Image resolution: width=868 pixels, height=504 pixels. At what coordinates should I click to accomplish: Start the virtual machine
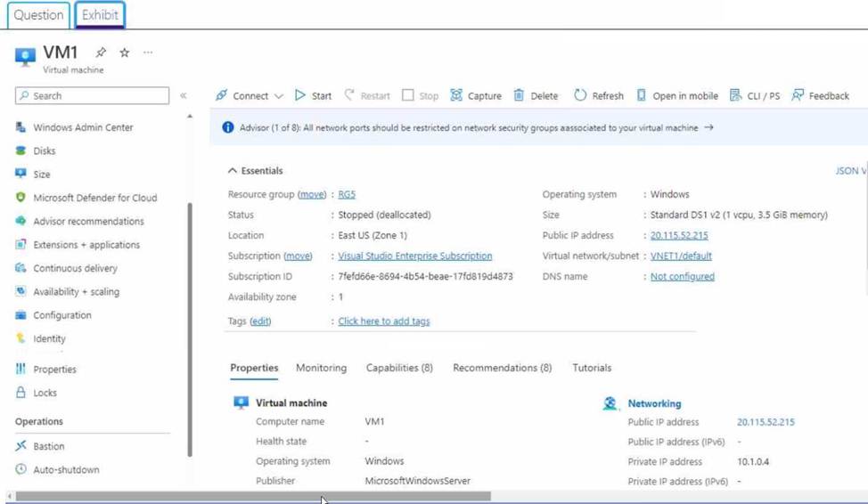click(x=314, y=95)
